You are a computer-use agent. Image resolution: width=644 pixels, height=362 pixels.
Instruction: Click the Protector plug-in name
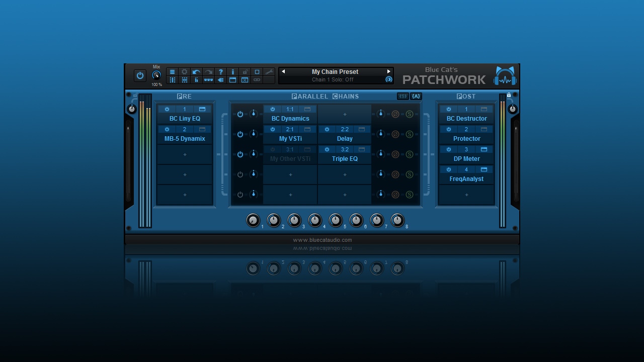[x=466, y=139]
